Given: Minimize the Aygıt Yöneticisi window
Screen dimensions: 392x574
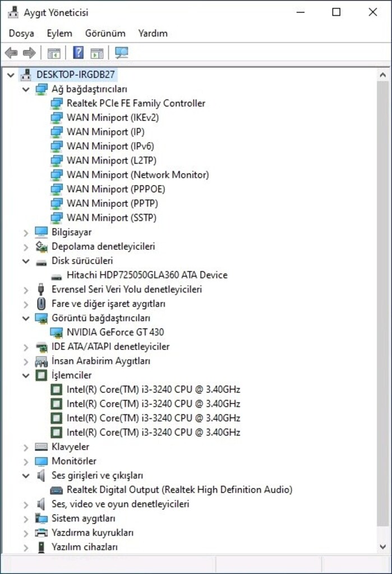Looking at the screenshot, I should (301, 12).
